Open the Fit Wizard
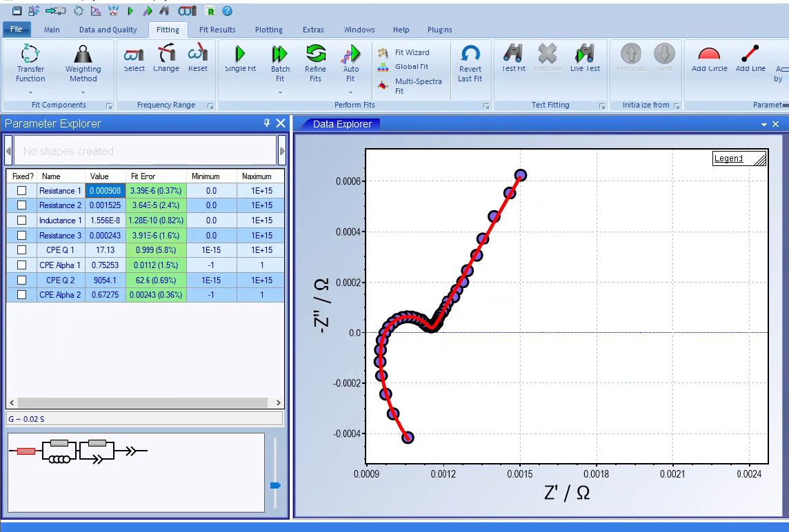Image resolution: width=789 pixels, height=532 pixels. pyautogui.click(x=404, y=52)
